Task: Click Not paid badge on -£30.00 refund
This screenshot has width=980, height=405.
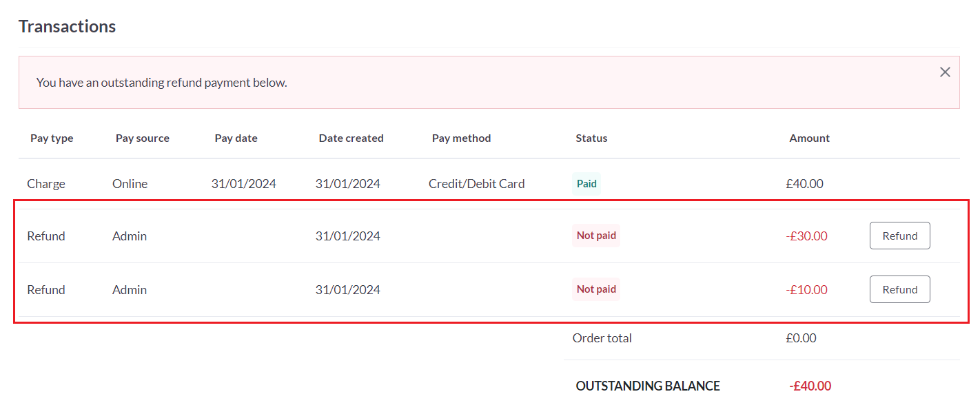Action: [596, 236]
